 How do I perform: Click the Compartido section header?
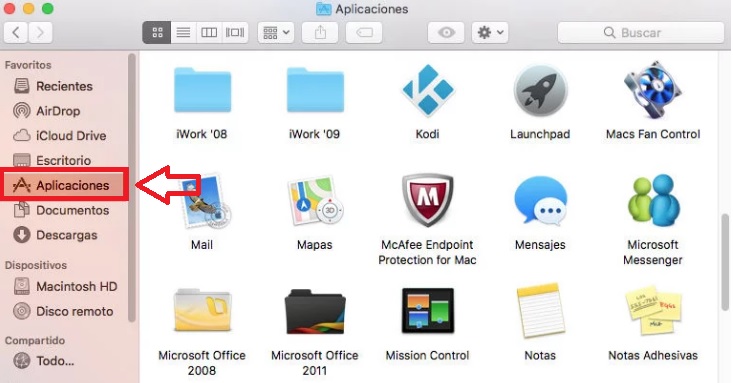(35, 340)
